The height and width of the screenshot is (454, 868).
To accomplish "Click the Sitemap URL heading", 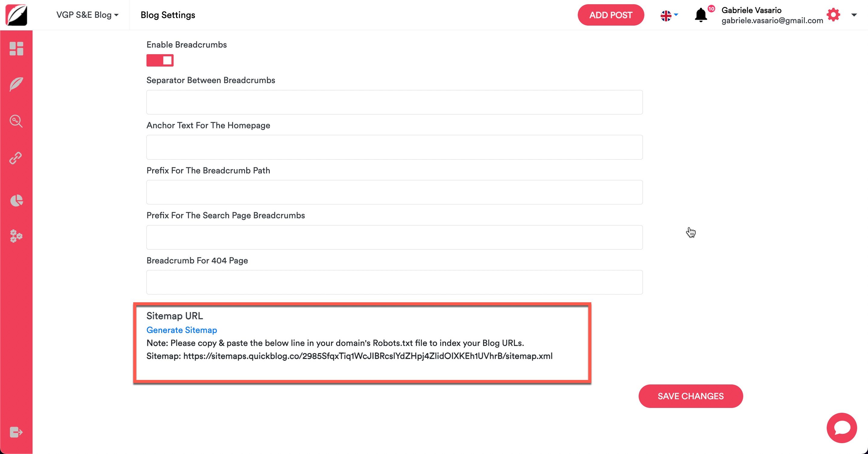I will pos(175,316).
